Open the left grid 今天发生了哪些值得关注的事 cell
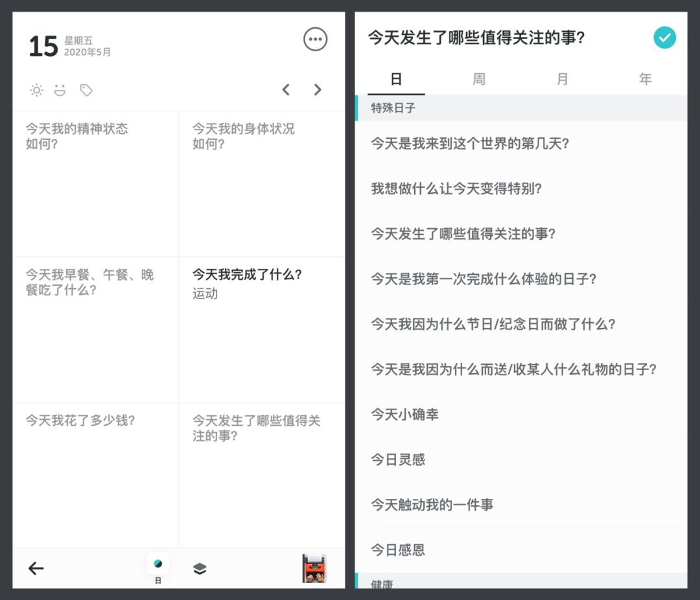Image resolution: width=700 pixels, height=600 pixels. 262,476
